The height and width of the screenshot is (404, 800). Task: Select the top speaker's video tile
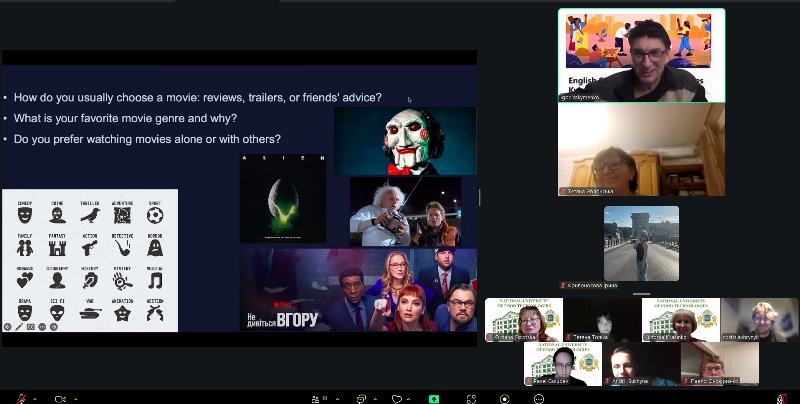click(x=641, y=55)
